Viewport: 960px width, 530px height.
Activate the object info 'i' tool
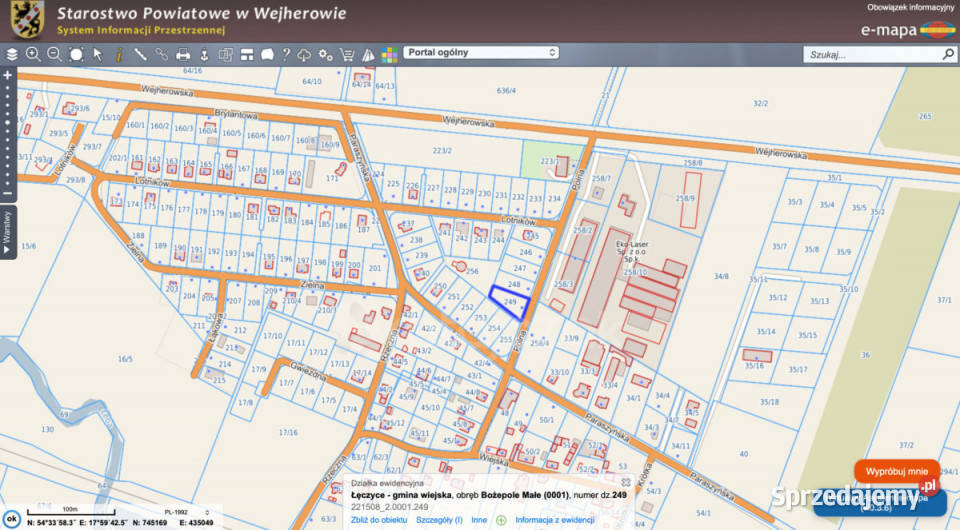tap(118, 54)
